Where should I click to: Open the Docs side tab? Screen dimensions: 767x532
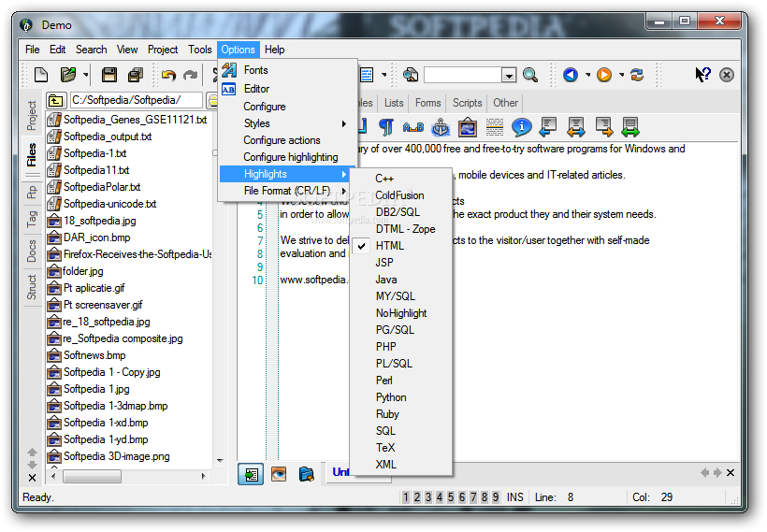[32, 251]
